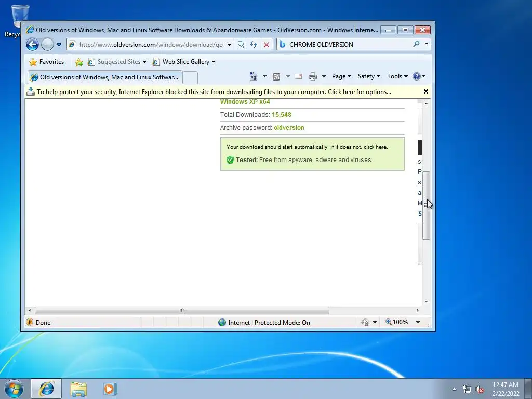Click the RSS feeds icon

[276, 77]
